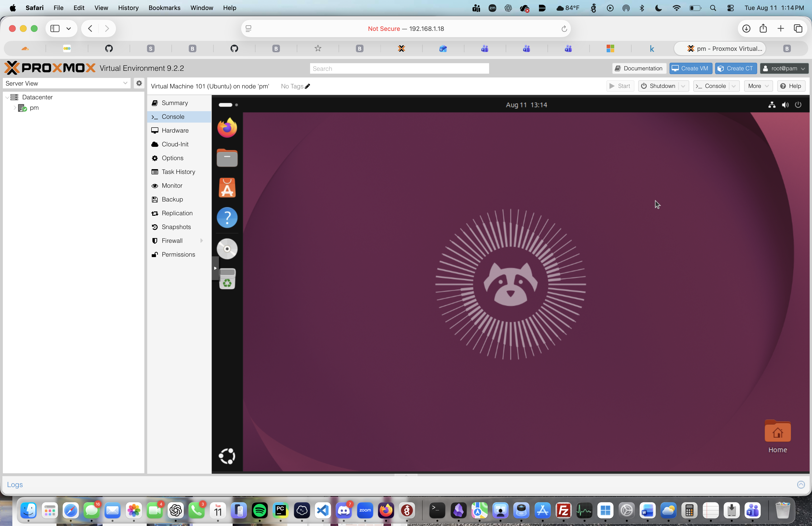812x526 pixels.
Task: Open the Ubuntu Help icon
Action: pyautogui.click(x=227, y=217)
